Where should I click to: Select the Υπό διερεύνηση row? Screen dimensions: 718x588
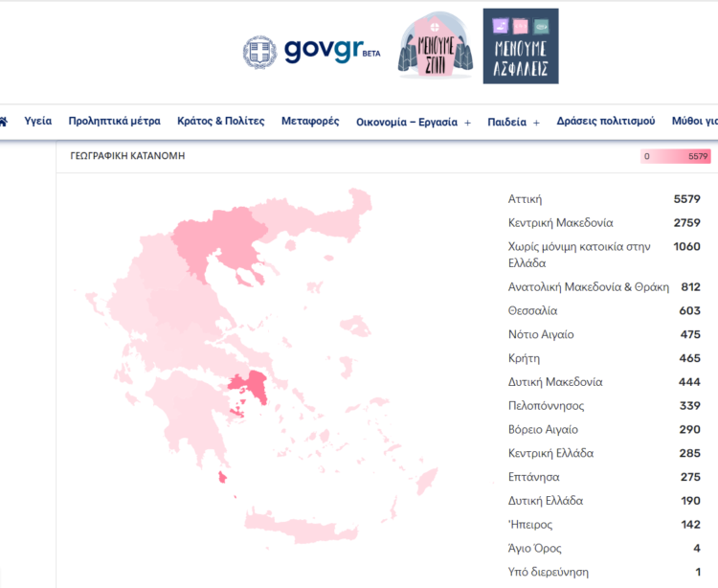click(604, 572)
